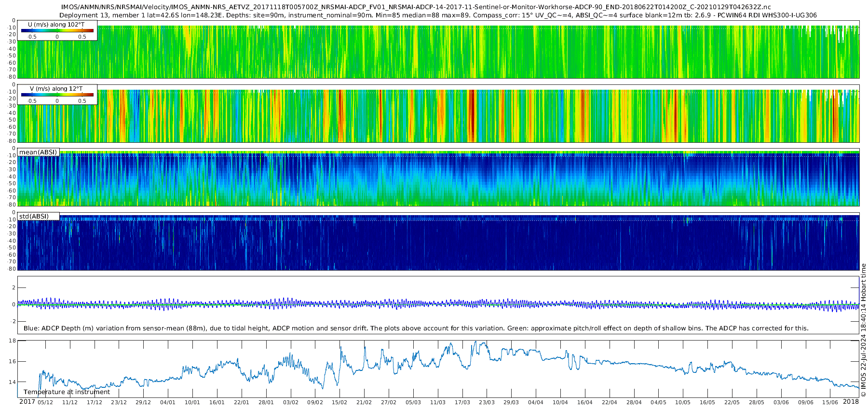Click the 'Temperature at instrument' label
Screen dimensions: 868x410
[x=67, y=392]
